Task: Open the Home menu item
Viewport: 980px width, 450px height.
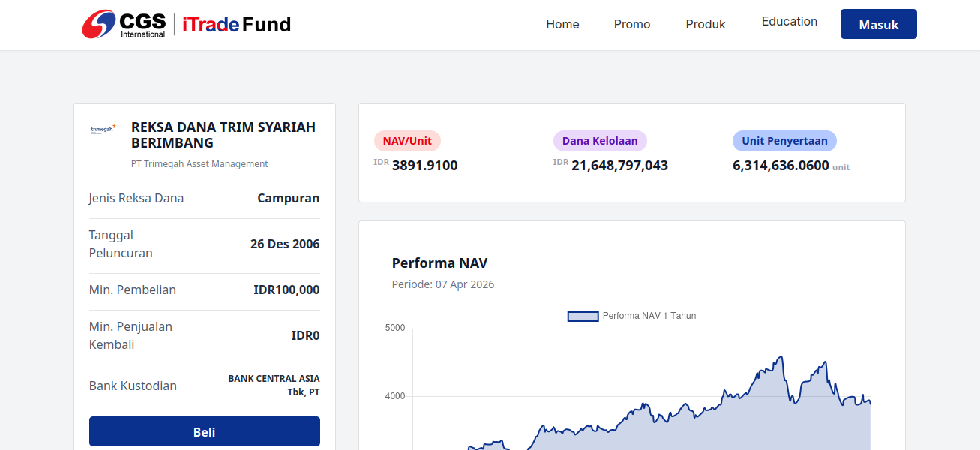Action: [x=562, y=24]
